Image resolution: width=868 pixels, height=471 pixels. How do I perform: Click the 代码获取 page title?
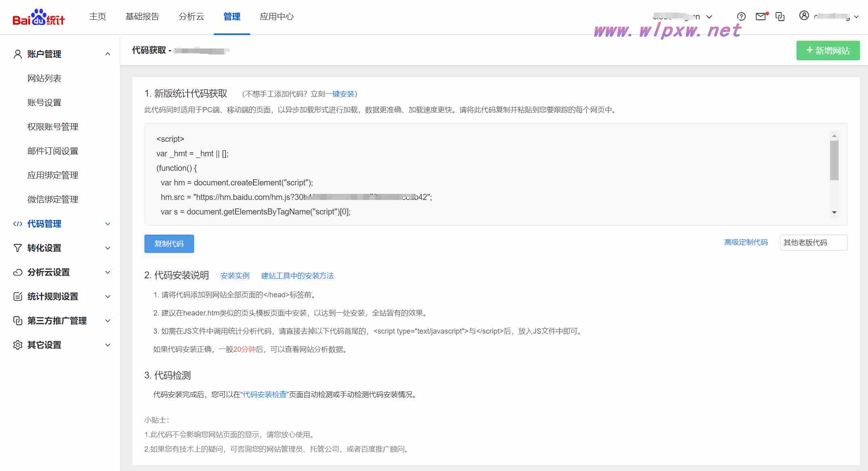(x=149, y=50)
